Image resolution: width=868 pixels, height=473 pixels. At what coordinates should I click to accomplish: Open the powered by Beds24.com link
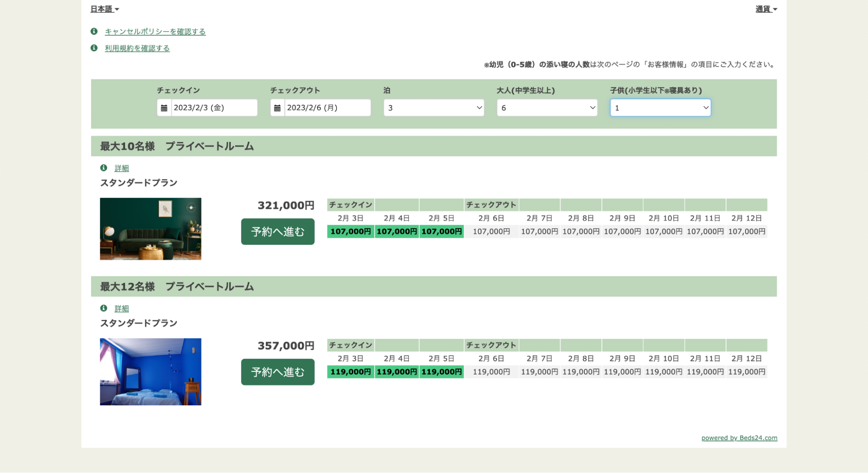739,438
